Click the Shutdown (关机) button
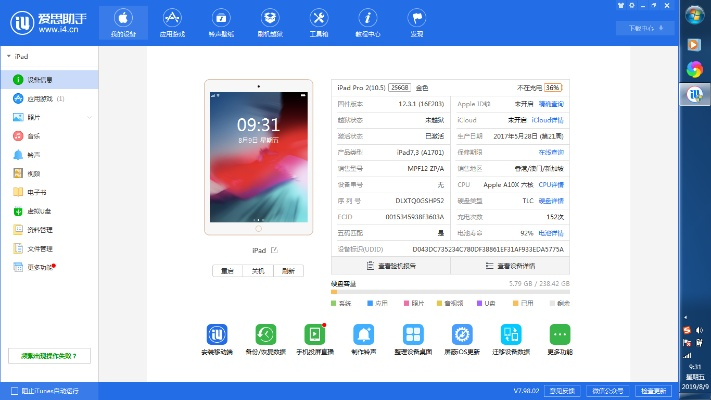The width and height of the screenshot is (711, 400). point(258,271)
